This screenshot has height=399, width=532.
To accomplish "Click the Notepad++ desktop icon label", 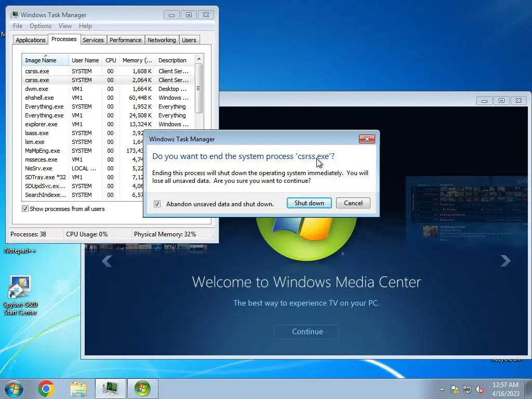I will [20, 250].
